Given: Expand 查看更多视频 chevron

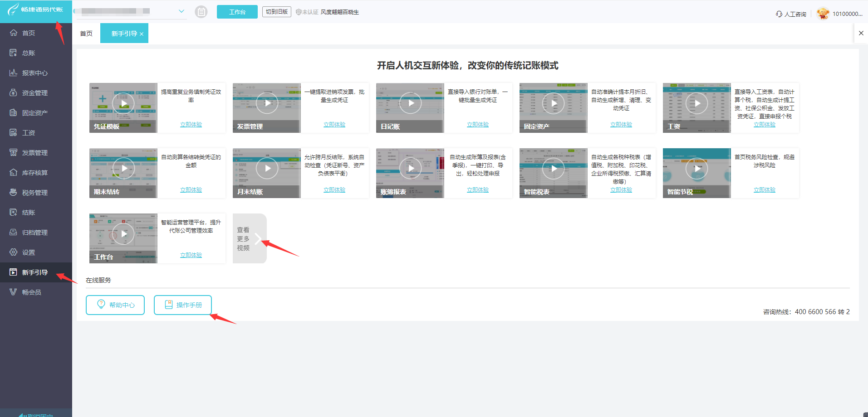Looking at the screenshot, I should pyautogui.click(x=257, y=239).
